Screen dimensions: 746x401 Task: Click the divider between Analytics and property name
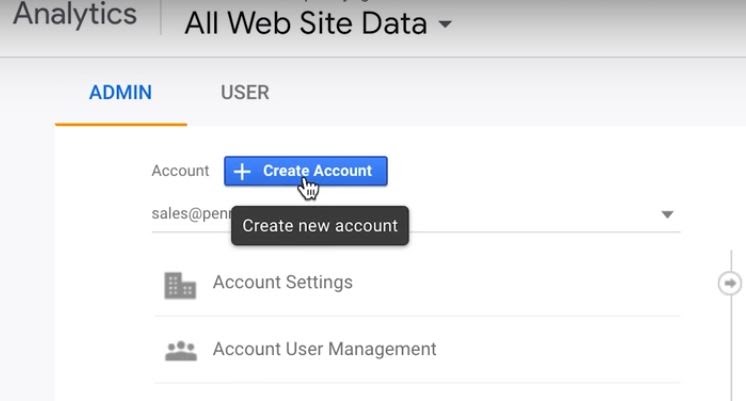161,20
